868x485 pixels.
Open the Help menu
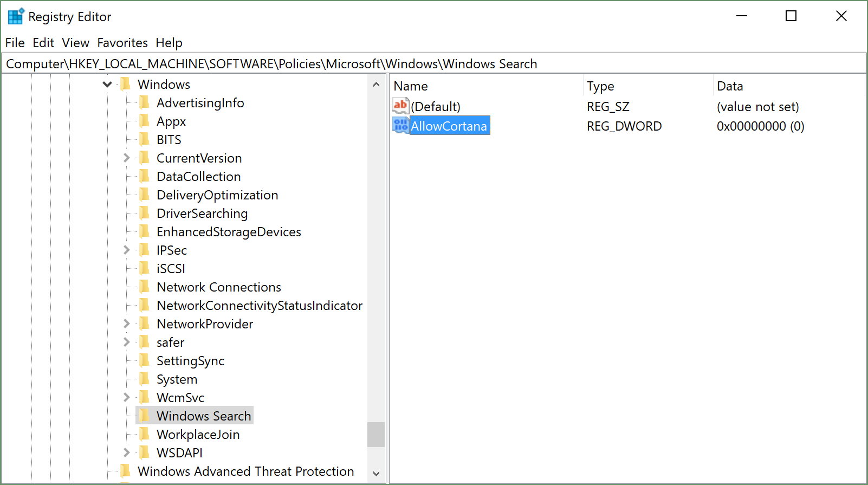point(169,43)
